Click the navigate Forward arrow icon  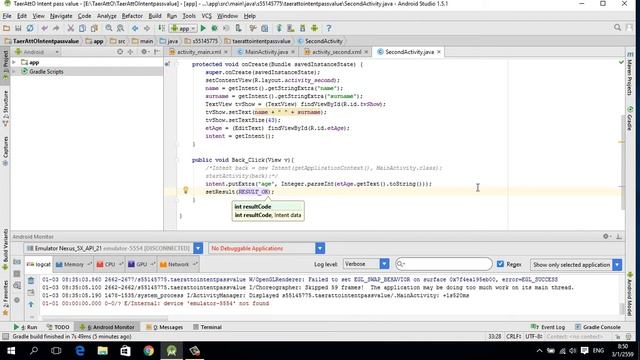point(147,28)
